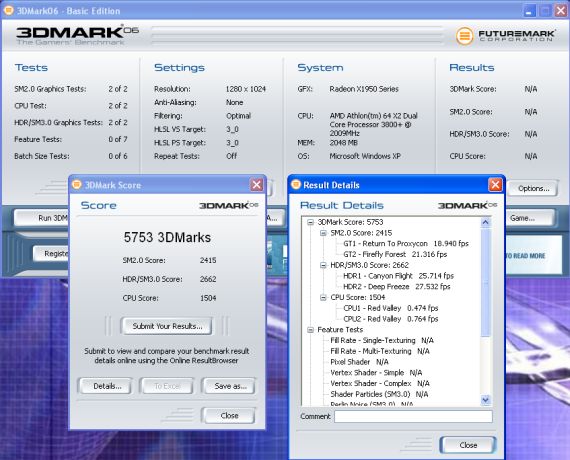Click the Futuremark Corporation logo icon
This screenshot has height=460, width=570.
[x=464, y=36]
